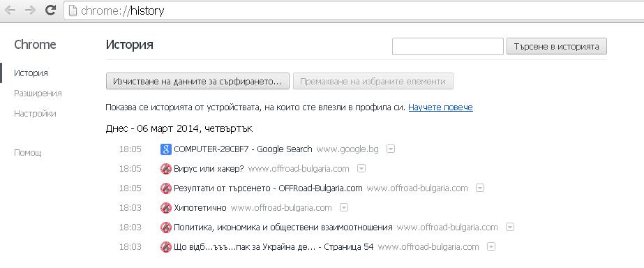The width and height of the screenshot is (644, 268).
Task: Open dropdown for Вирус или хакер? entry
Action: click(361, 168)
